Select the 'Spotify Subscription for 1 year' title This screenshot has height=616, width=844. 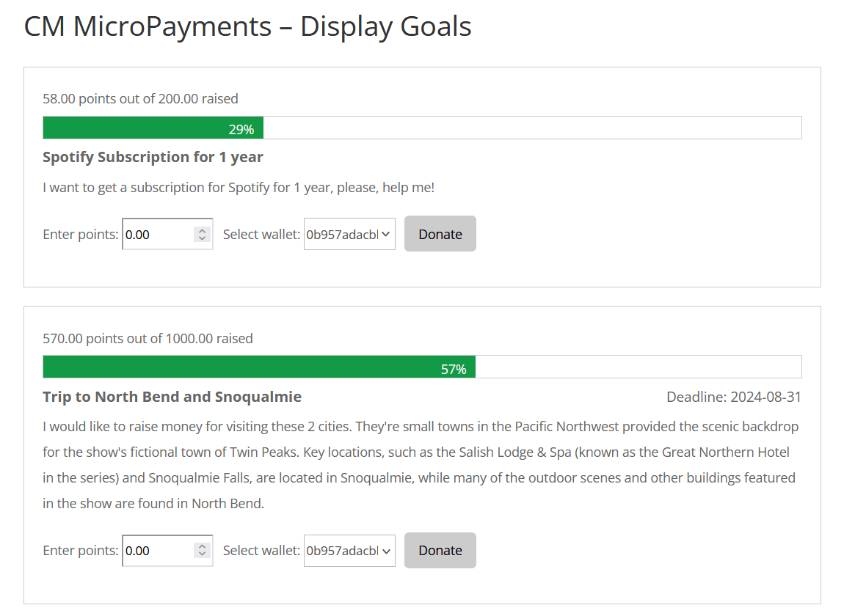(x=153, y=157)
